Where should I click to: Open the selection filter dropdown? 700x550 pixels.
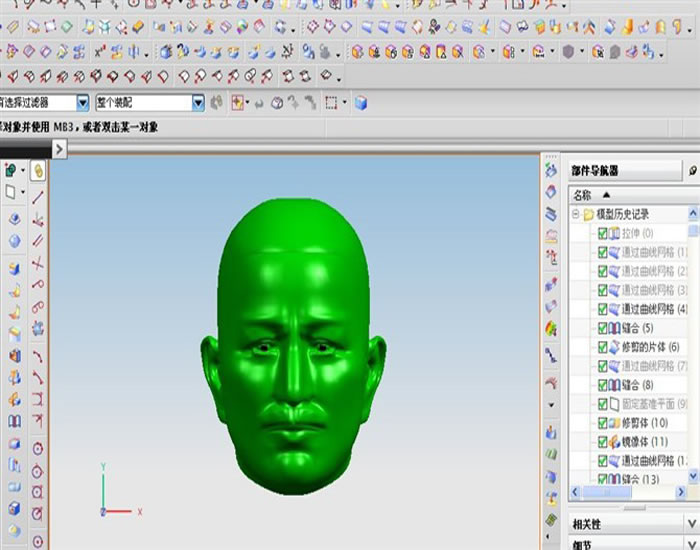click(x=82, y=102)
